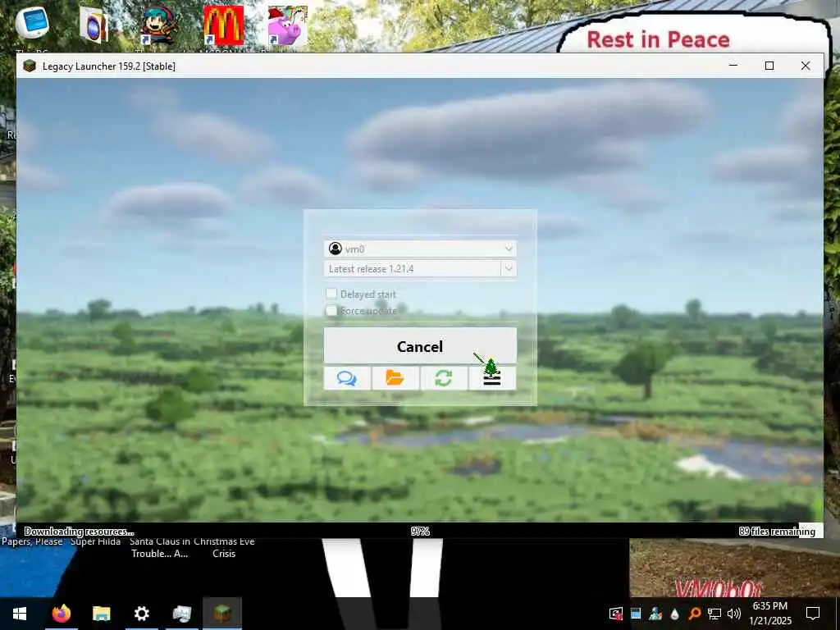The image size is (840, 630).
Task: Close the Legacy Launcher window
Action: point(806,66)
